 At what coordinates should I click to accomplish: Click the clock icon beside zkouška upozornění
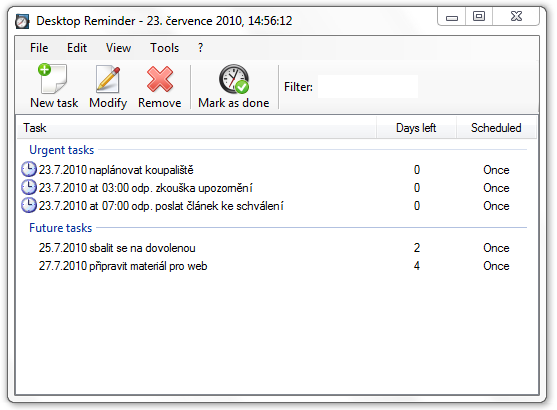(29, 187)
